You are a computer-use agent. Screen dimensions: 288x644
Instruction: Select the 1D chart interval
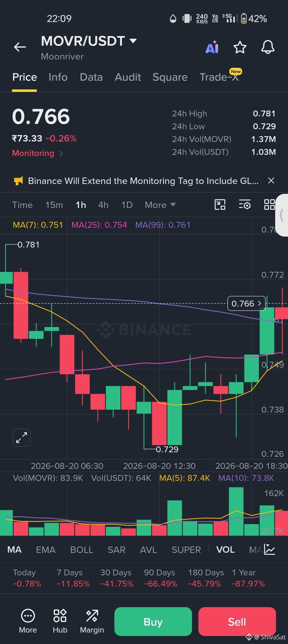(x=127, y=205)
